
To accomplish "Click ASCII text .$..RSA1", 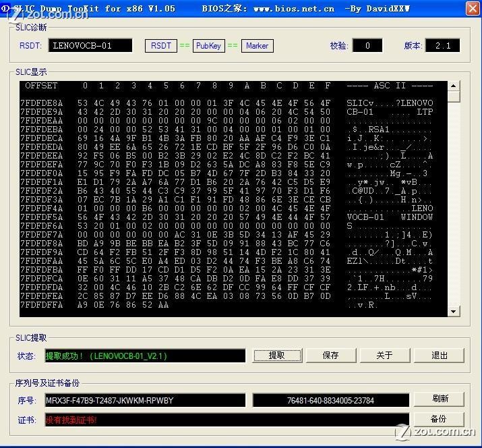I will tap(390, 130).
